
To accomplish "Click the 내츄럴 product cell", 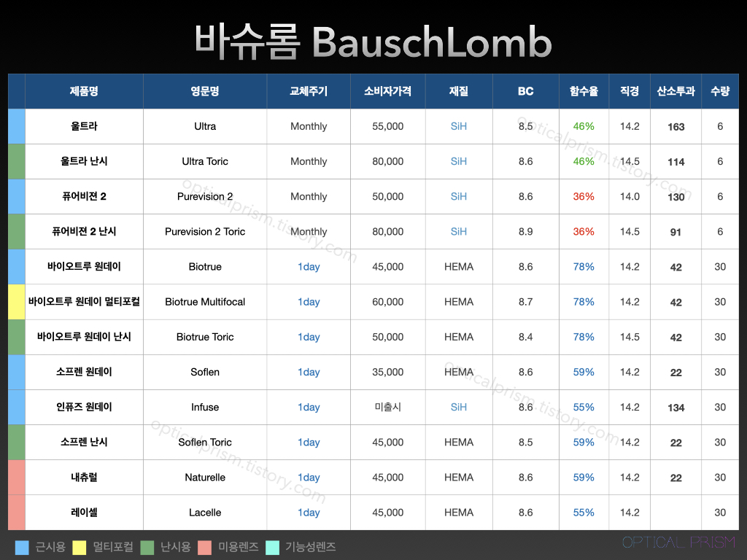I will (x=84, y=477).
